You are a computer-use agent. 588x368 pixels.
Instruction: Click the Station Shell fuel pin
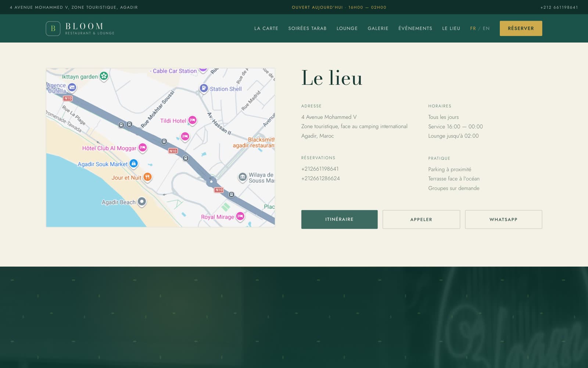click(204, 89)
